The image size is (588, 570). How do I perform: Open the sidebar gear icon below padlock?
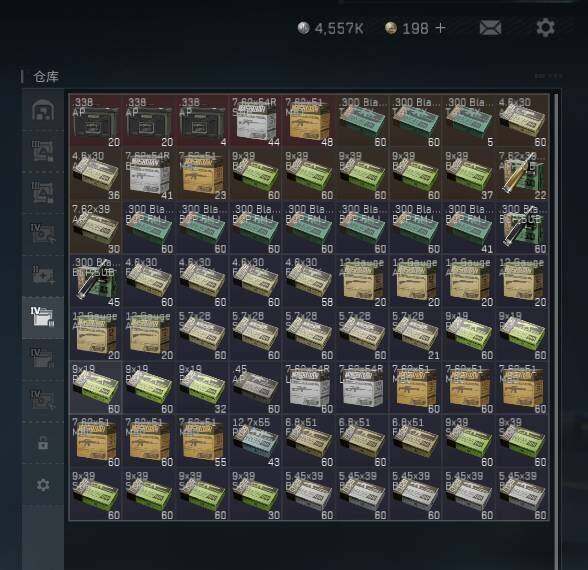point(43,485)
